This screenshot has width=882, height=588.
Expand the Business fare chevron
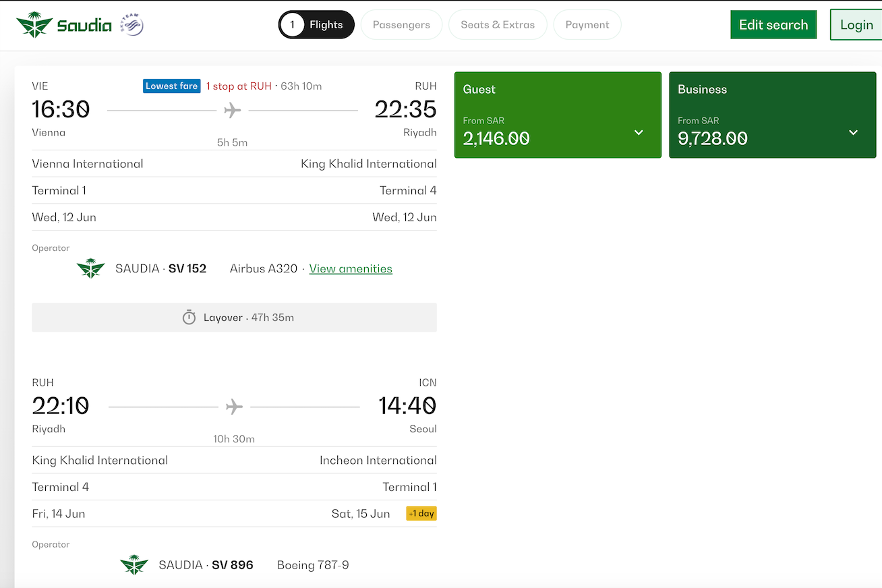(x=853, y=133)
